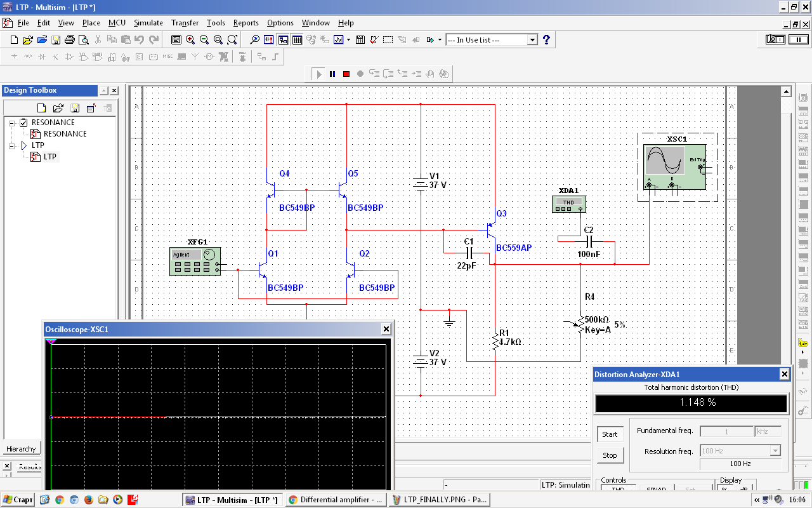812x508 pixels.
Task: Flip the simulation run switch top right
Action: coord(775,39)
